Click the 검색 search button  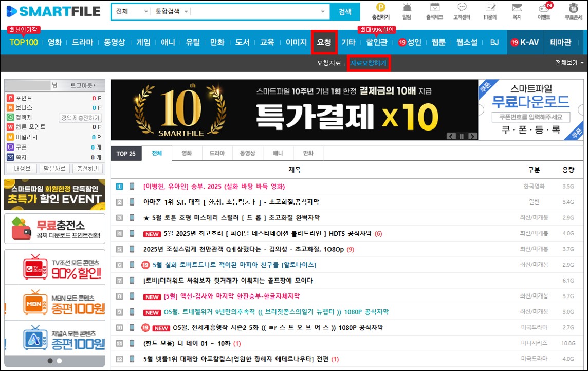pos(345,12)
